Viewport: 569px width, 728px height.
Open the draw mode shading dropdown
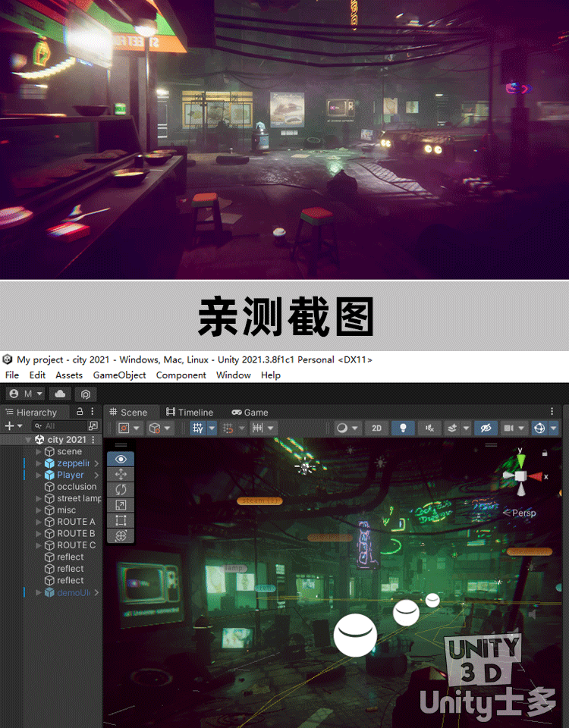tap(347, 428)
